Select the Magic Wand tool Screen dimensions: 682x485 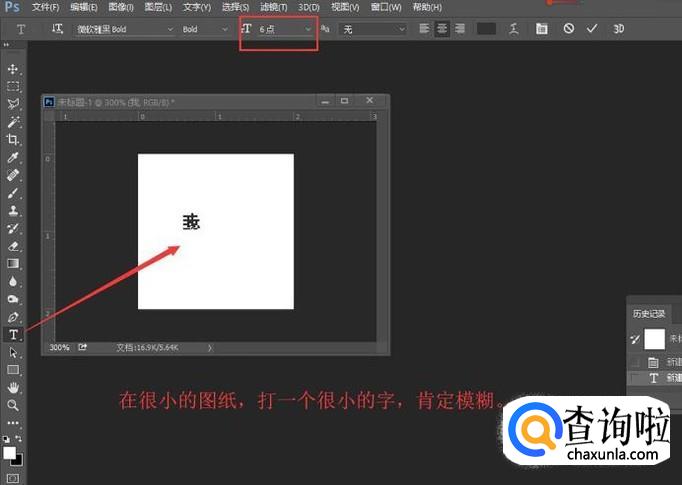13,122
